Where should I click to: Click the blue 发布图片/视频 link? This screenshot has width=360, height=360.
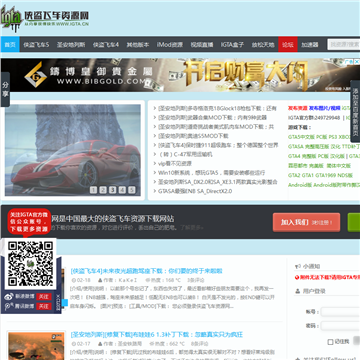[x=325, y=108]
